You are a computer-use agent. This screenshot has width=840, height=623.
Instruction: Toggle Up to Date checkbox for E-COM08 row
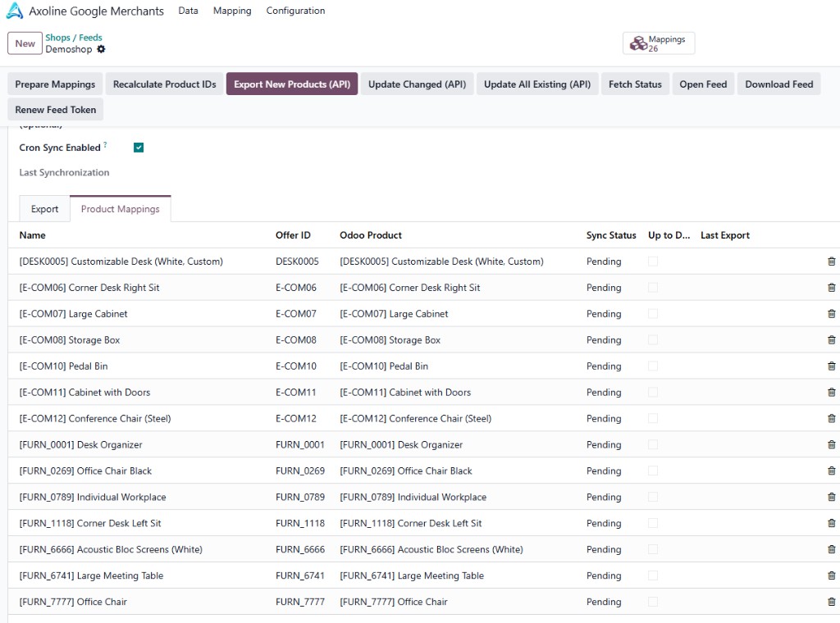click(x=652, y=340)
